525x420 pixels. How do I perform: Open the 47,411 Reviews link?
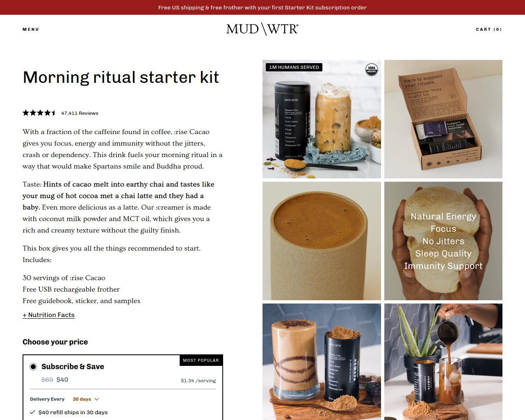(80, 113)
